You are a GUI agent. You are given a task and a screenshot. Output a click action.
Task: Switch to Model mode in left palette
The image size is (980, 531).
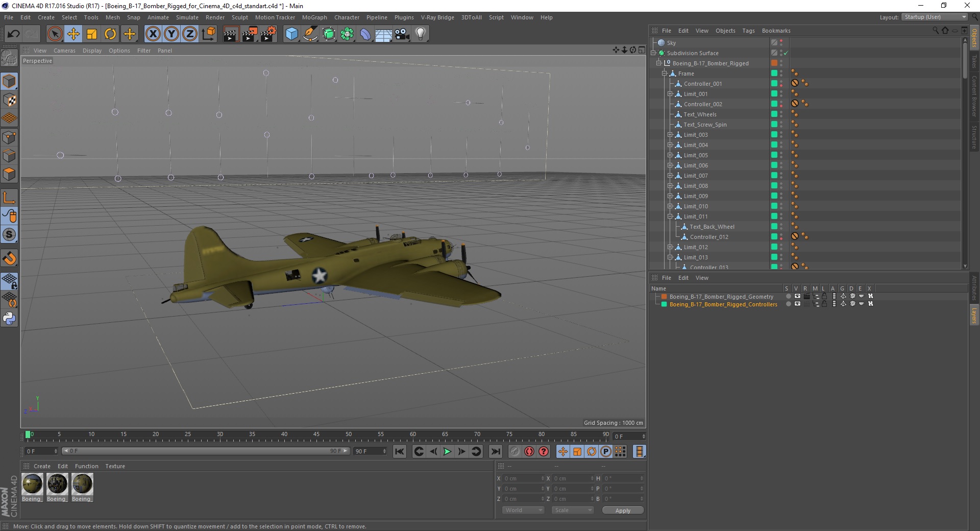(x=9, y=82)
